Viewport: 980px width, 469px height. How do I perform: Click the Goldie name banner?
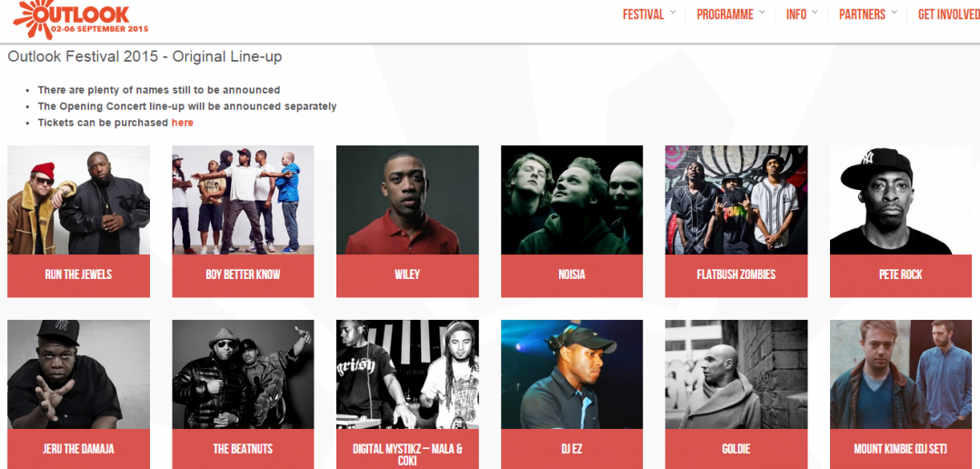(x=736, y=449)
